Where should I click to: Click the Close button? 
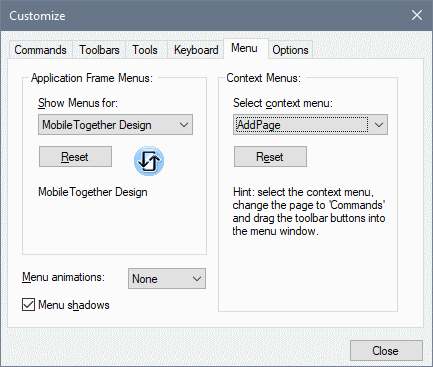coord(386,350)
